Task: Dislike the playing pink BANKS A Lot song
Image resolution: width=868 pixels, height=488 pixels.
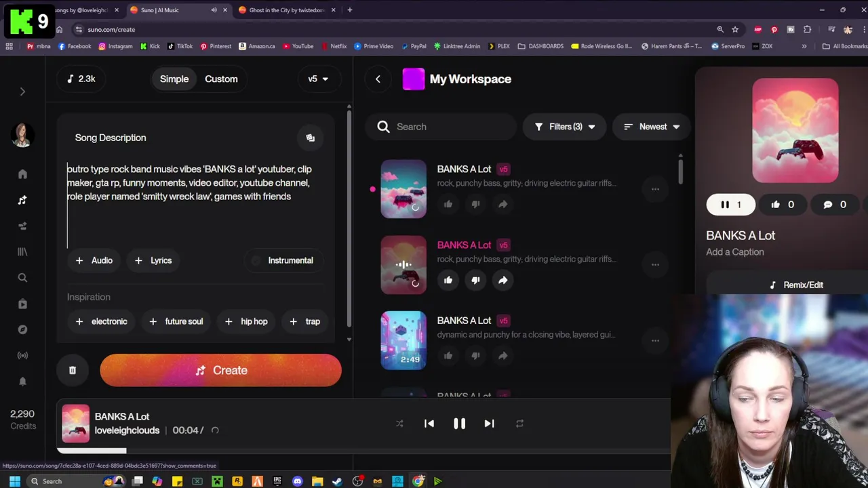Action: (475, 280)
